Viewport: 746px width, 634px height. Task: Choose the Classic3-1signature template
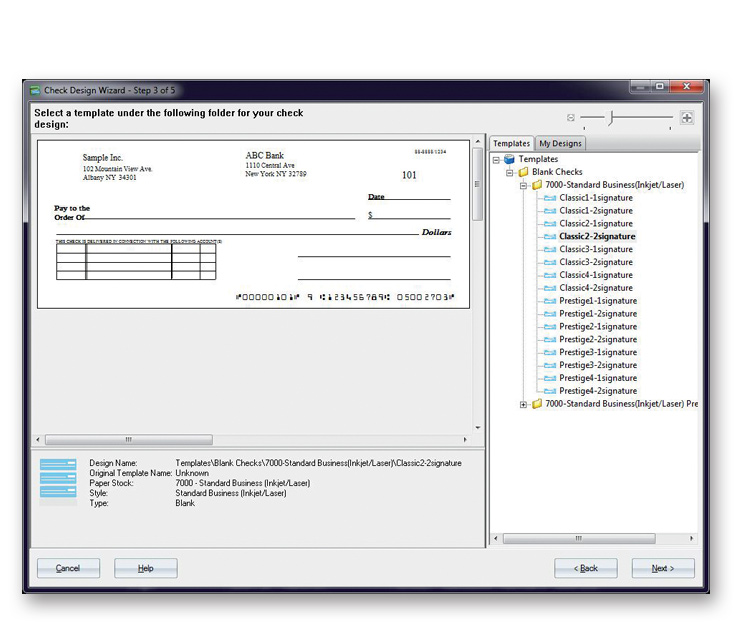tap(595, 249)
